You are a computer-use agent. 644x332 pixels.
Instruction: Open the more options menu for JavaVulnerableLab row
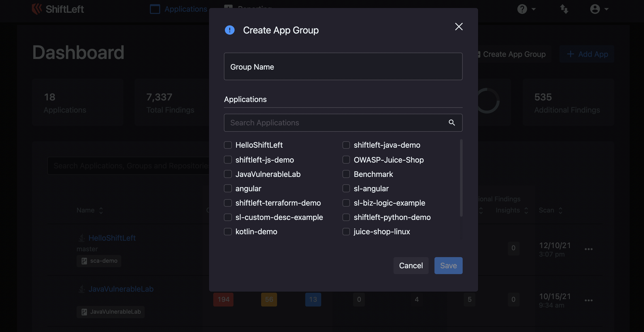[x=588, y=300]
